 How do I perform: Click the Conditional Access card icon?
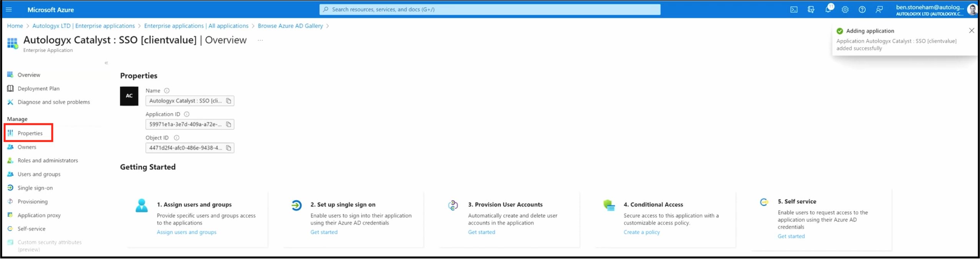pyautogui.click(x=609, y=205)
